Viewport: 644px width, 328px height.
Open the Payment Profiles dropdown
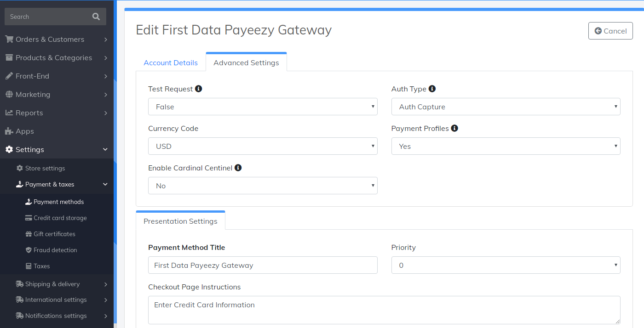tap(506, 146)
